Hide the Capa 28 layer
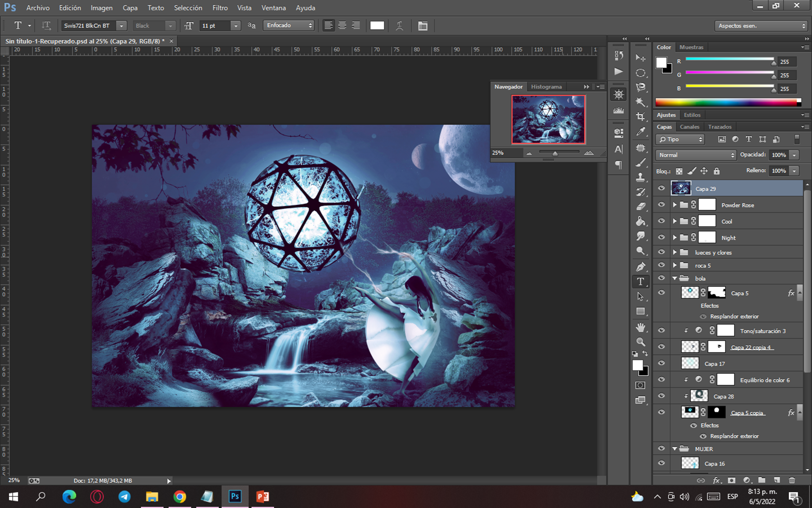812x508 pixels. click(661, 396)
